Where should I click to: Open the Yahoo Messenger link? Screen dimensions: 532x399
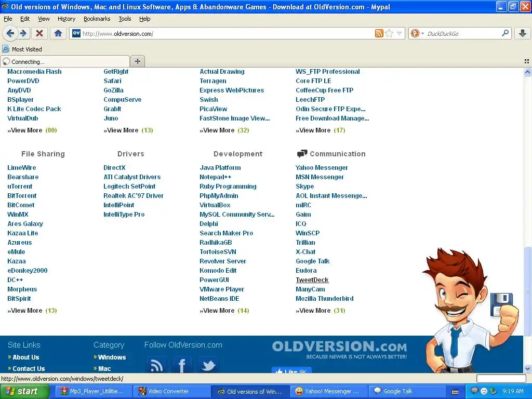pos(322,168)
